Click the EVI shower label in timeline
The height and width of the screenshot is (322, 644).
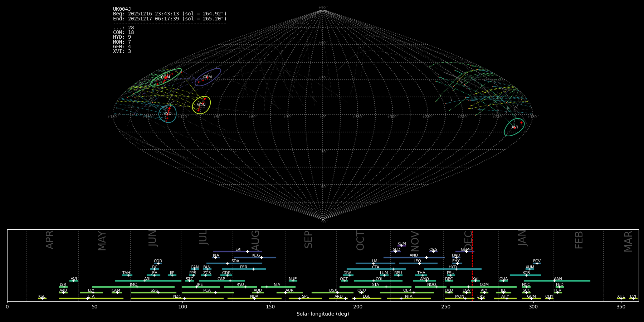point(633,297)
